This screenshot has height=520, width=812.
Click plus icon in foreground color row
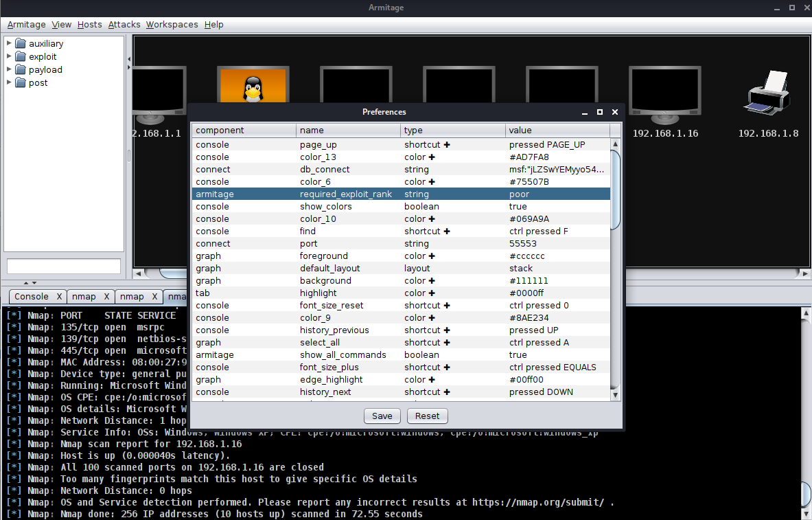(x=432, y=256)
